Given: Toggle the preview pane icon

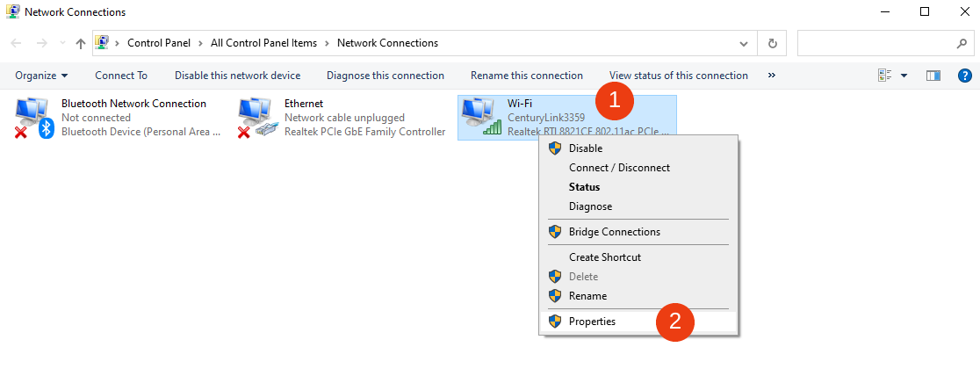Looking at the screenshot, I should click(x=933, y=76).
